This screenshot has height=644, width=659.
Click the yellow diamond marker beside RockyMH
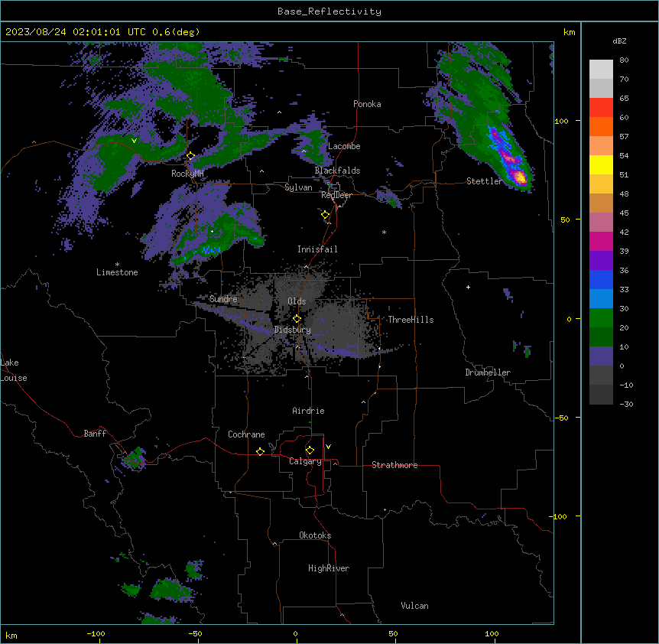pyautogui.click(x=190, y=156)
